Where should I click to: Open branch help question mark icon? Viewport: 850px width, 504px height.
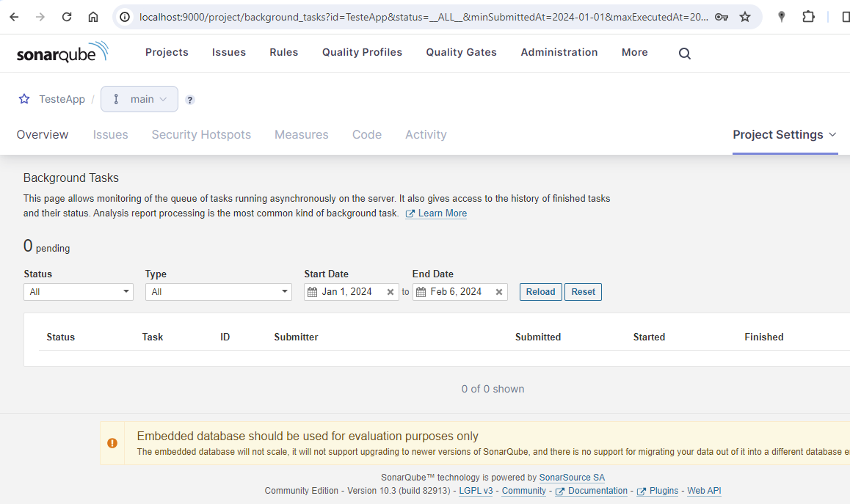(x=189, y=100)
